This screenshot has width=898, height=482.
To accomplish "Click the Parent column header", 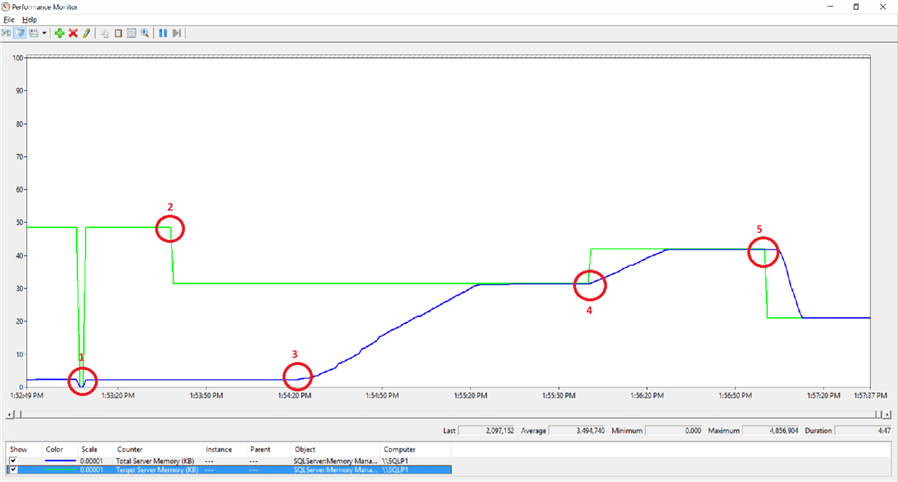I will [268, 449].
